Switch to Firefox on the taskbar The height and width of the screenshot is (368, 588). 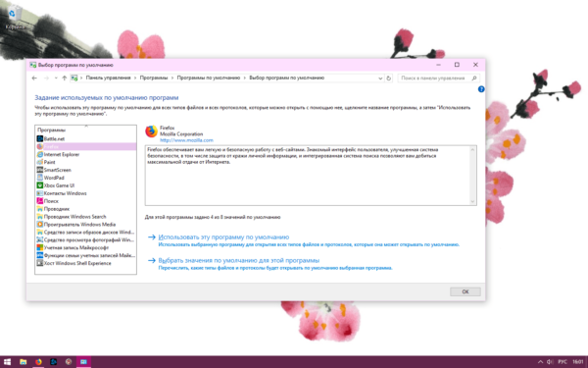click(38, 362)
